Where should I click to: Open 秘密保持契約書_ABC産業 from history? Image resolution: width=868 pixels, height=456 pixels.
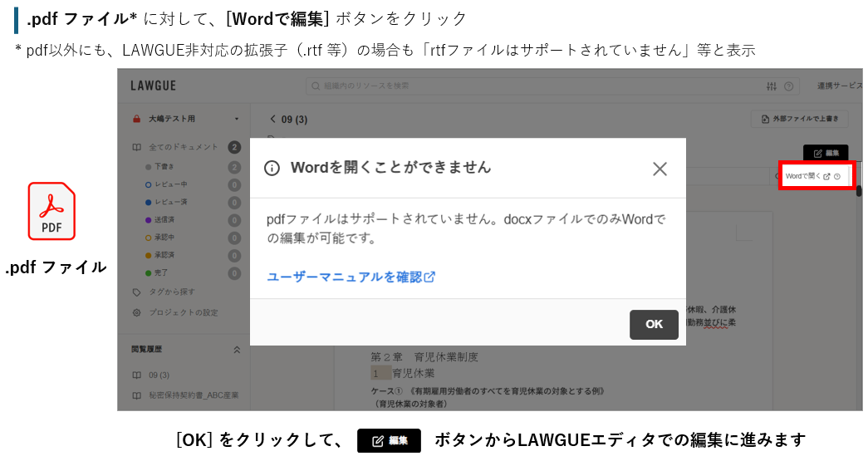193,395
